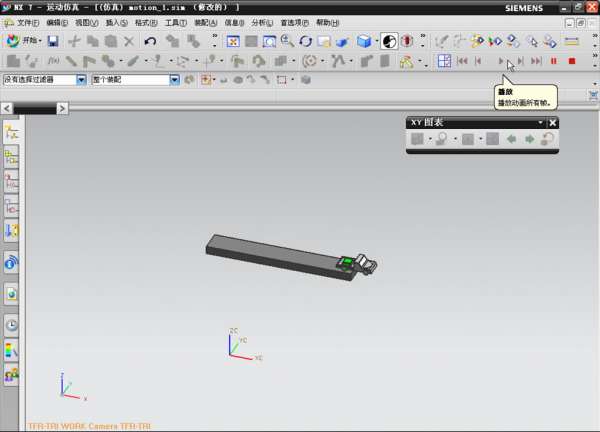Toggle the red clipping section icon
600x432 pixels.
[x=407, y=41]
